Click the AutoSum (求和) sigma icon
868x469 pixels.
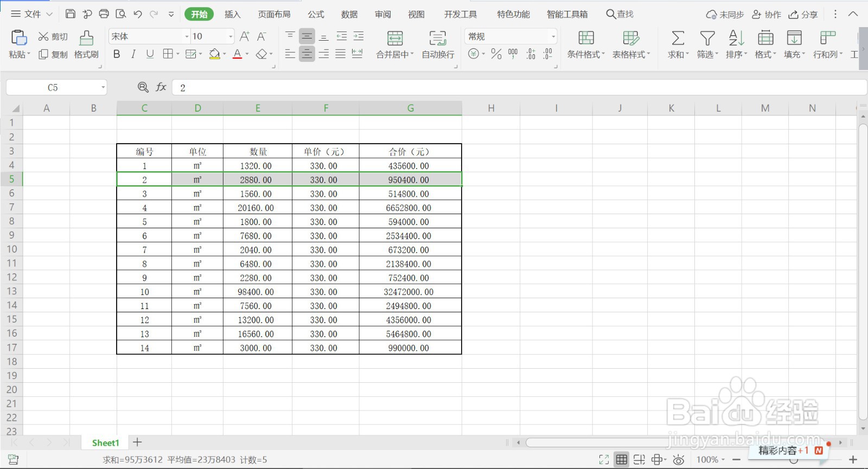pyautogui.click(x=678, y=38)
